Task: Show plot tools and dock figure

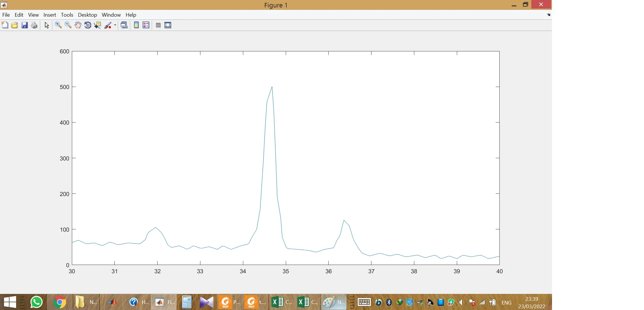Action: [168, 25]
